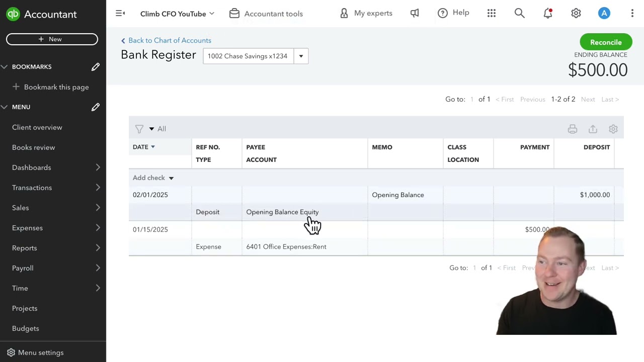
Task: Open Client overview in sidebar
Action: (x=37, y=127)
